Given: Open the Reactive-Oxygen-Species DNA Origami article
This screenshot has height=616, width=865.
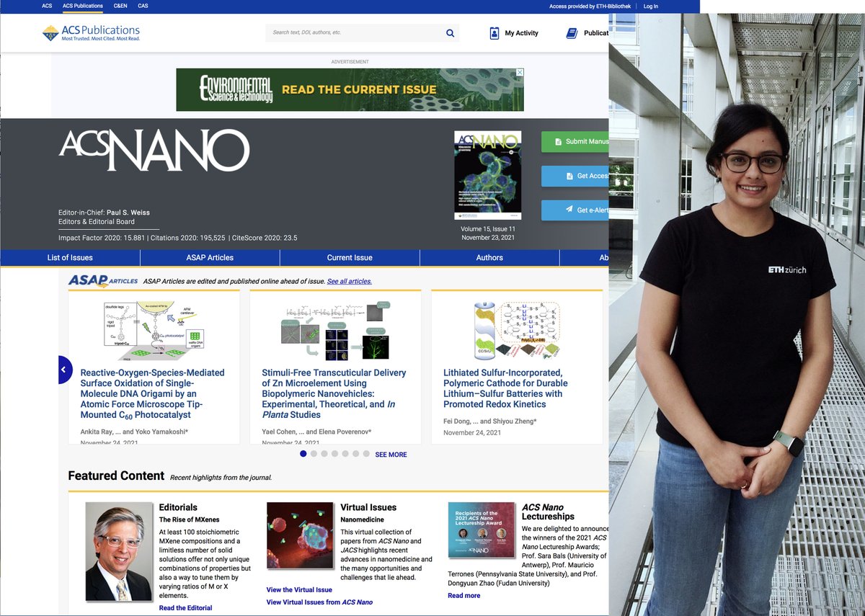Looking at the screenshot, I should (x=152, y=393).
